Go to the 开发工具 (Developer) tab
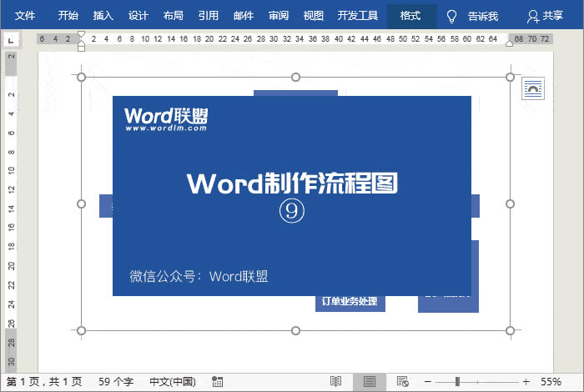584x392 pixels. point(357,16)
